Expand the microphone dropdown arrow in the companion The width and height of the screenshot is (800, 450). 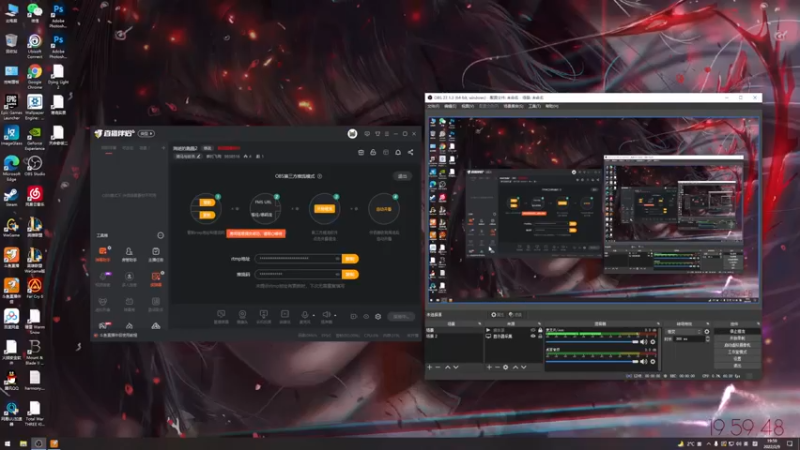tap(313, 315)
